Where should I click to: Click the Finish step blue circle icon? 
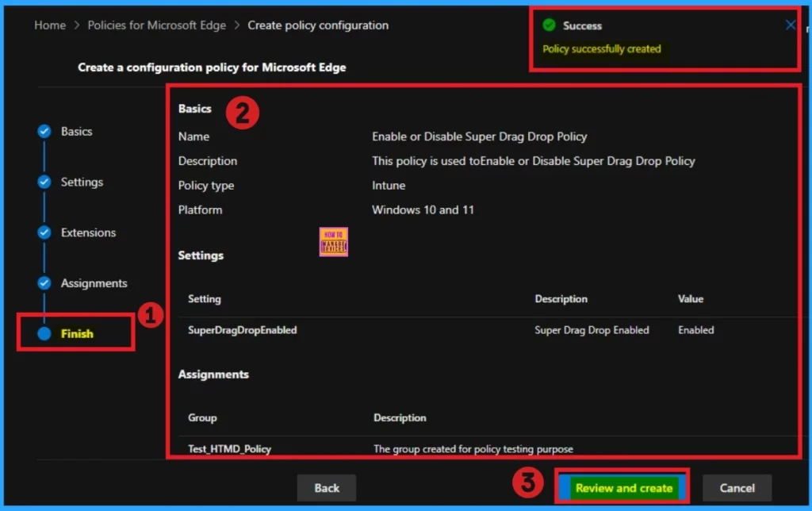(x=44, y=334)
